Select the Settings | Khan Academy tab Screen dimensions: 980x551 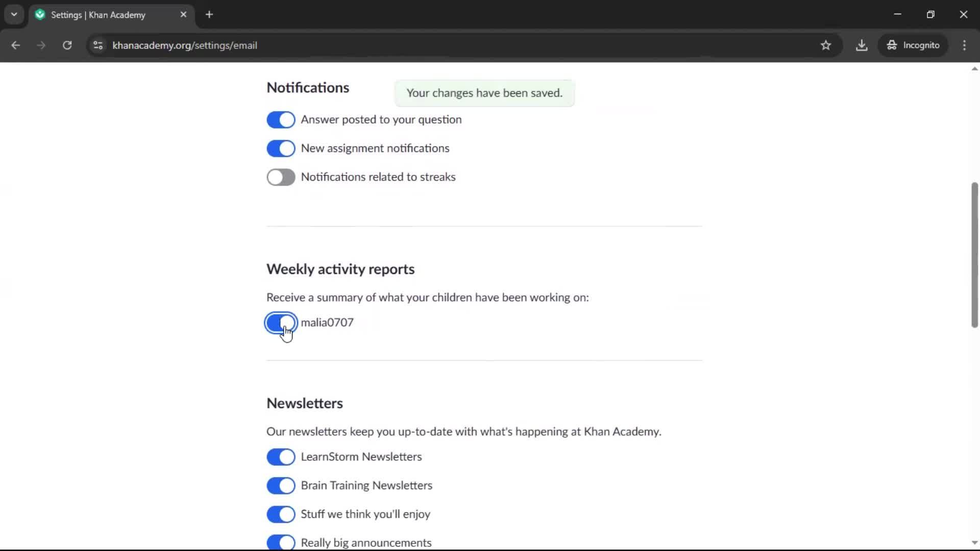pyautogui.click(x=111, y=15)
